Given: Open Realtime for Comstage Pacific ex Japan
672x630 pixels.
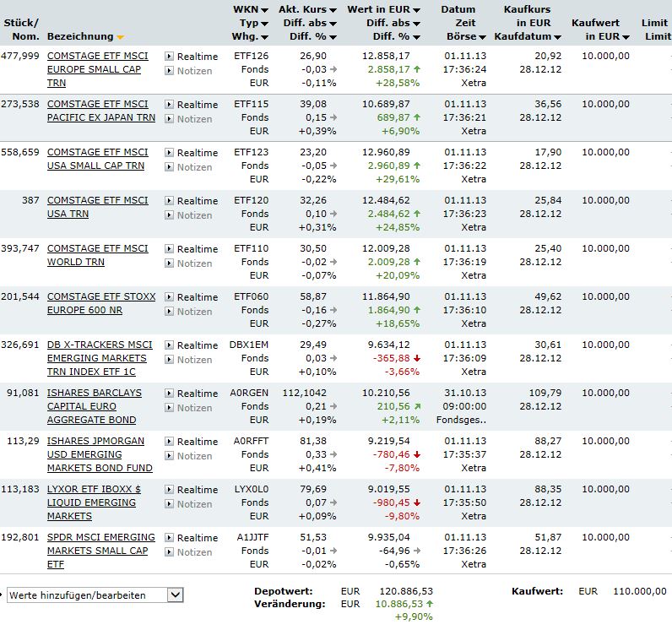Looking at the screenshot, I should (192, 105).
